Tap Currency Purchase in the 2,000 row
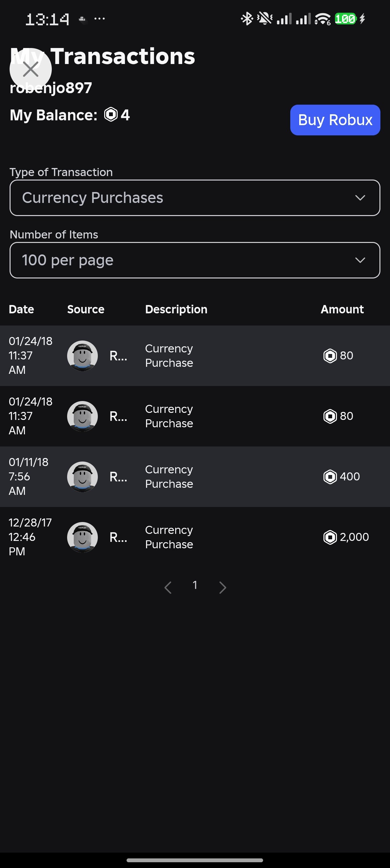The image size is (390, 868). (x=169, y=537)
